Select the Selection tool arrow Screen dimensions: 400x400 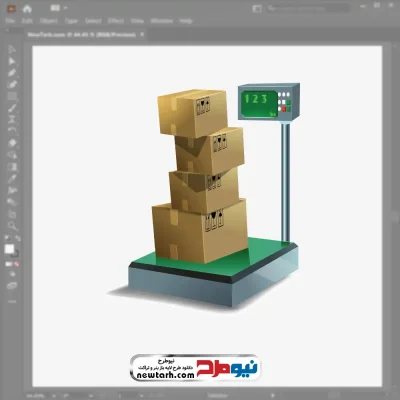click(12, 49)
